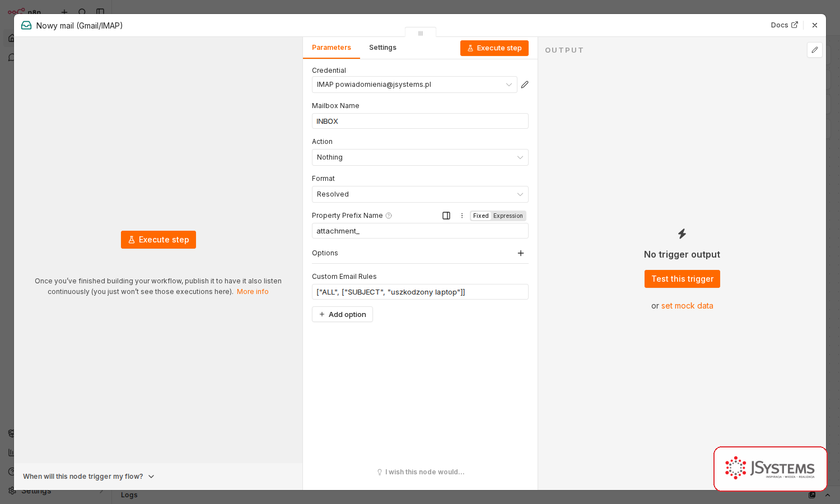Screen dimensions: 840x504
Task: Edit output with the pencil icon
Action: 815,50
